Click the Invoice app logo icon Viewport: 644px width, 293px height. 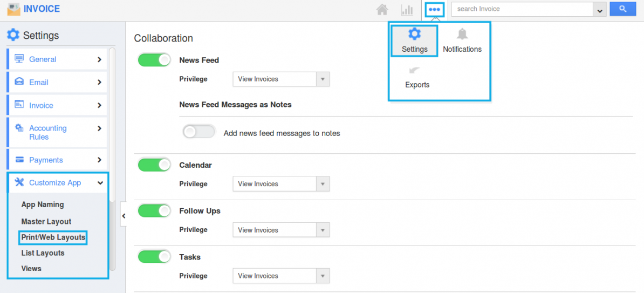click(x=13, y=9)
